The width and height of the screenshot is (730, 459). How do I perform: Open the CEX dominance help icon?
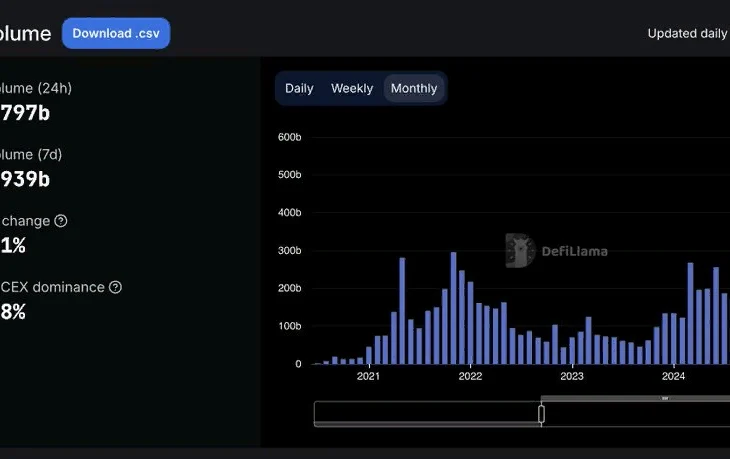(115, 287)
